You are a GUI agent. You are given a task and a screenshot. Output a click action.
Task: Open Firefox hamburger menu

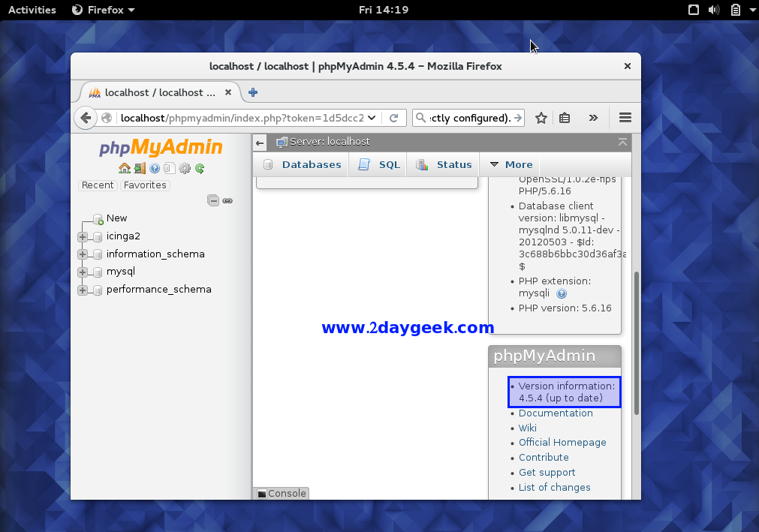625,118
